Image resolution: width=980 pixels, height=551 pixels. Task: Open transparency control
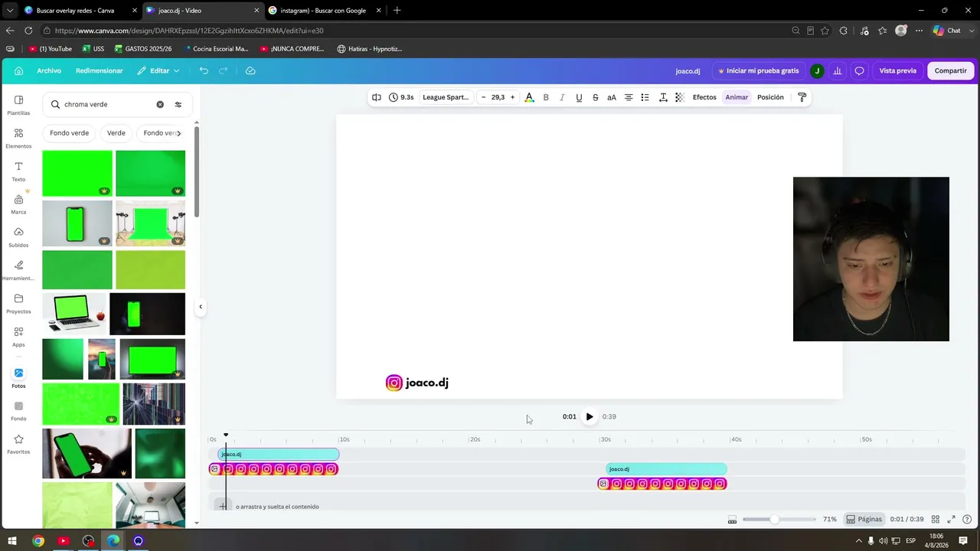679,97
